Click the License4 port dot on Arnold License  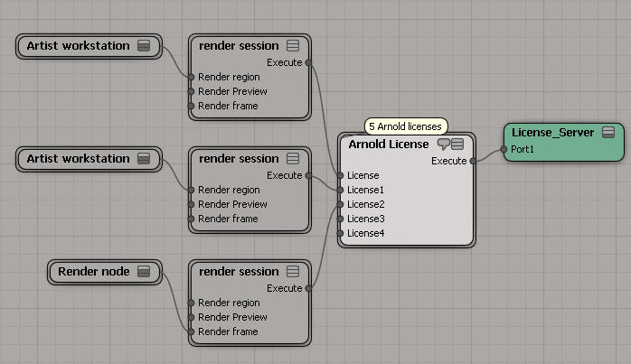[341, 233]
